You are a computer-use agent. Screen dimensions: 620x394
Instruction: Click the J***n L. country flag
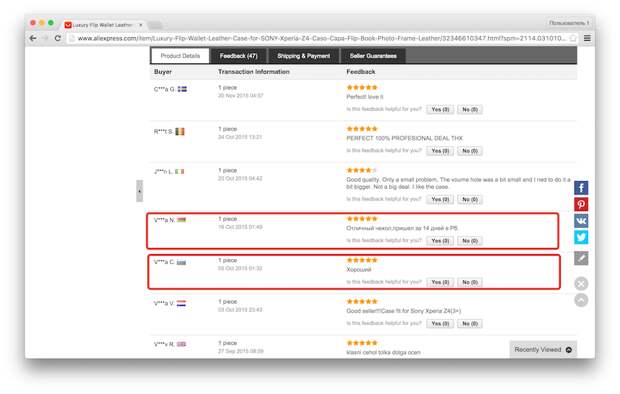point(180,172)
